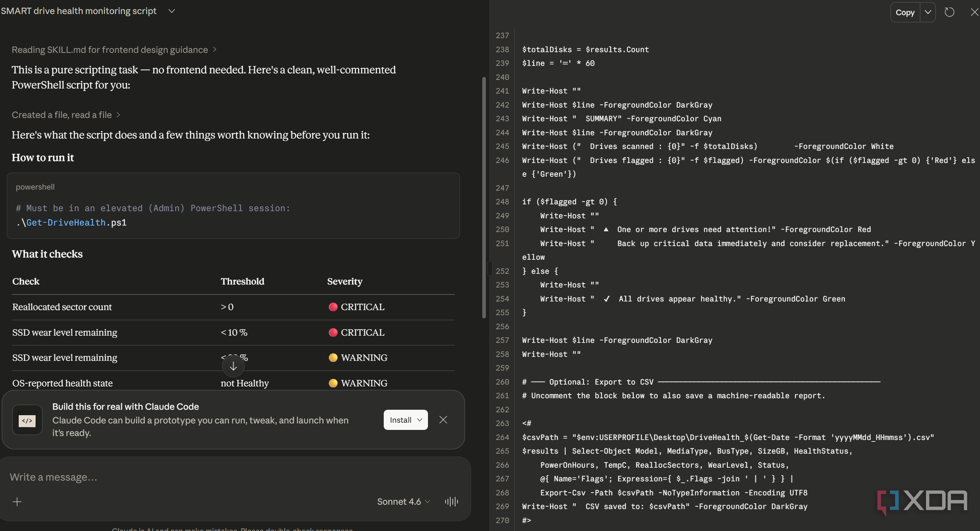The image size is (980, 531).
Task: Click the Check column header
Action: [x=26, y=282]
